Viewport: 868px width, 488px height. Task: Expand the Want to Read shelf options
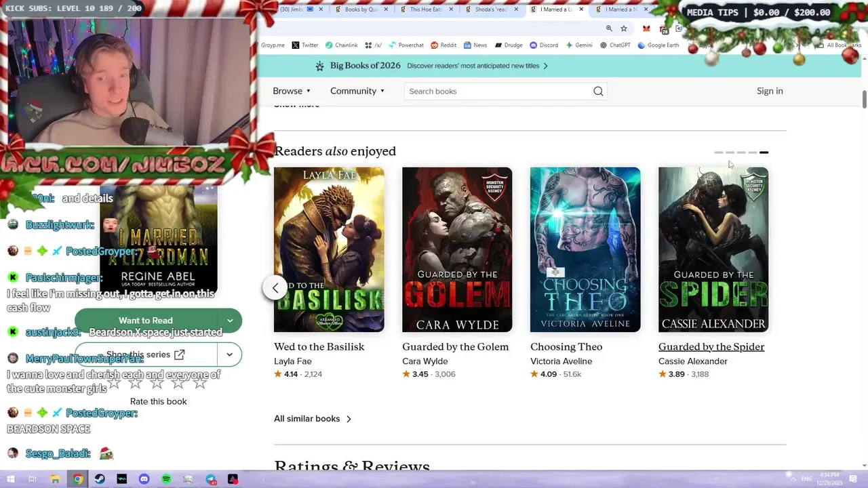tap(230, 321)
